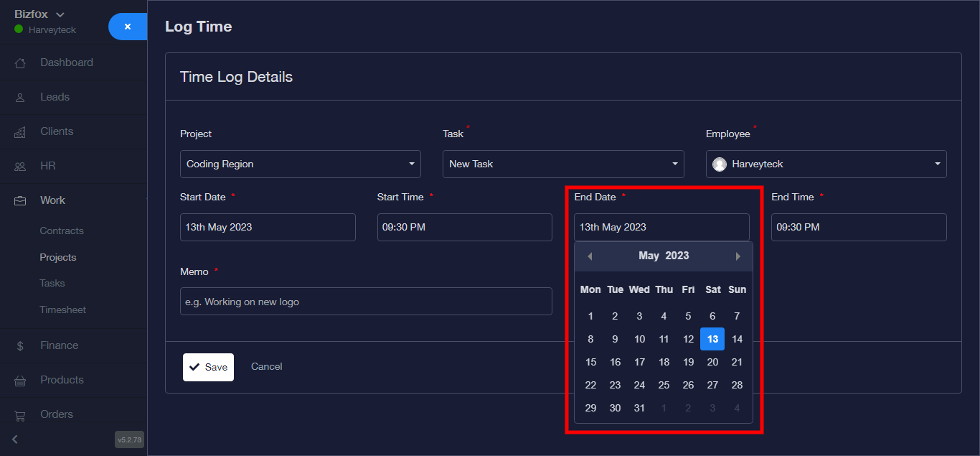The image size is (980, 456).
Task: Open Contracts in the Work submenu
Action: coord(62,231)
